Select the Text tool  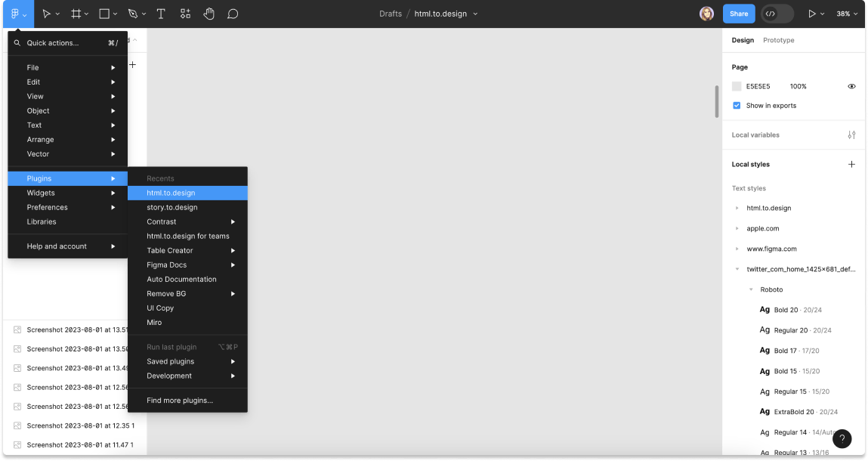[161, 14]
